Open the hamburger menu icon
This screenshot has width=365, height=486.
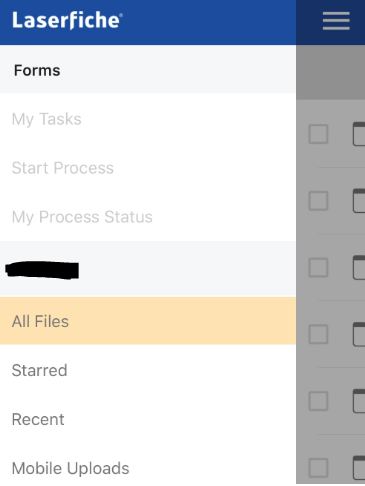click(x=336, y=21)
